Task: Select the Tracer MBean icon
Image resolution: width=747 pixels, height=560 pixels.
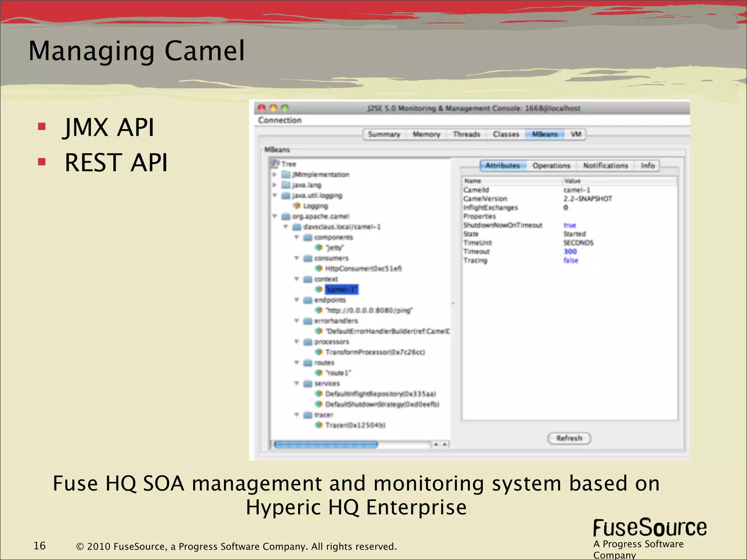Action: click(319, 425)
